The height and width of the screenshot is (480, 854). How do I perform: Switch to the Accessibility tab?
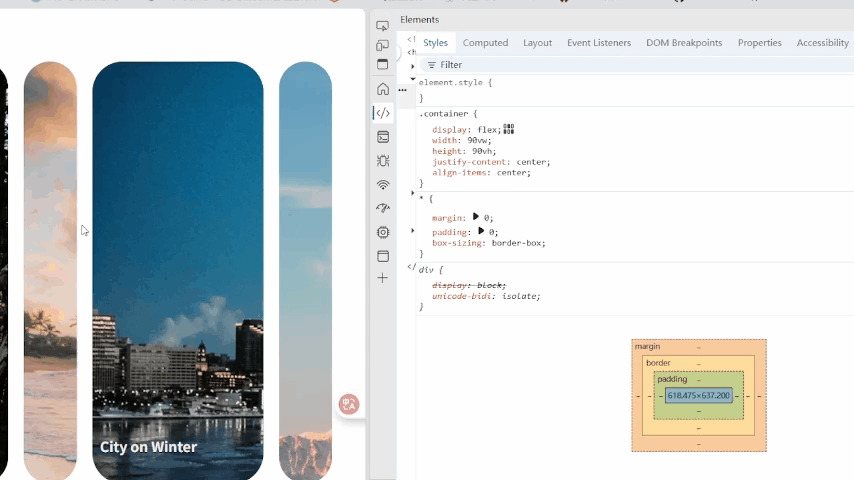(822, 42)
